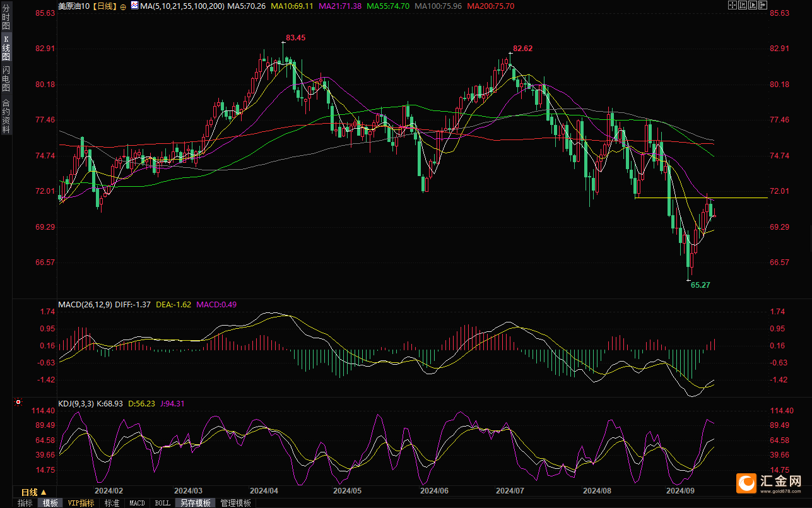Click the 82.62 peak price marker
Screen dimensions: 812x508
(x=522, y=49)
